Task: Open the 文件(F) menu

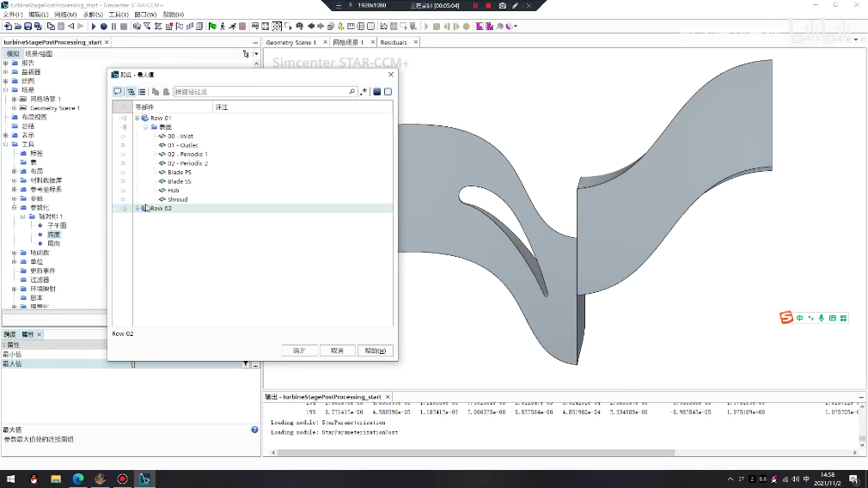Action: [x=13, y=15]
